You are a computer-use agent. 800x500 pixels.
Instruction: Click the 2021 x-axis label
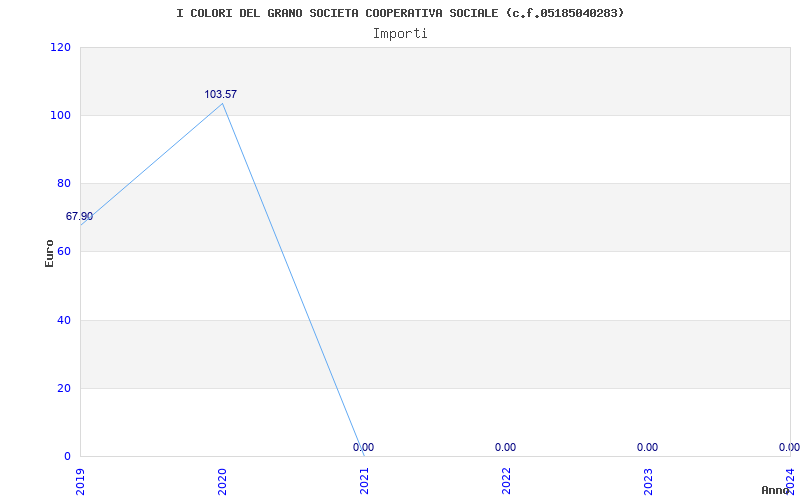[364, 482]
